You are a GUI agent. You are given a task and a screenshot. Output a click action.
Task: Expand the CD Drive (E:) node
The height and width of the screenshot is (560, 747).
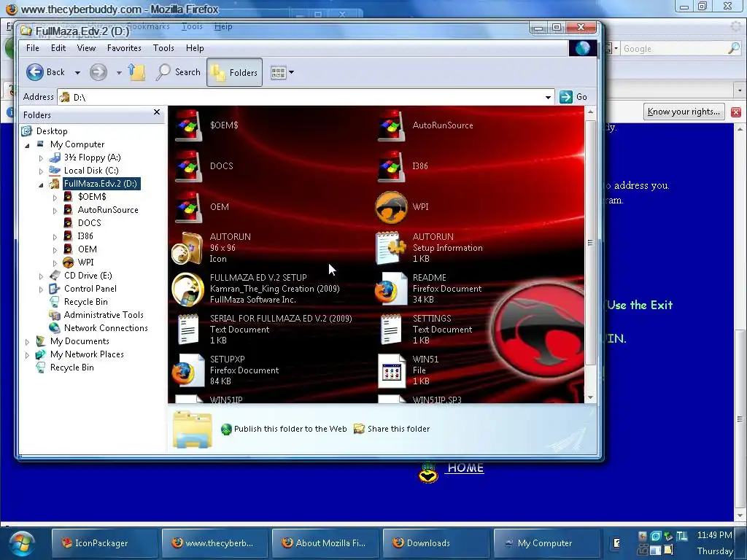(x=41, y=276)
